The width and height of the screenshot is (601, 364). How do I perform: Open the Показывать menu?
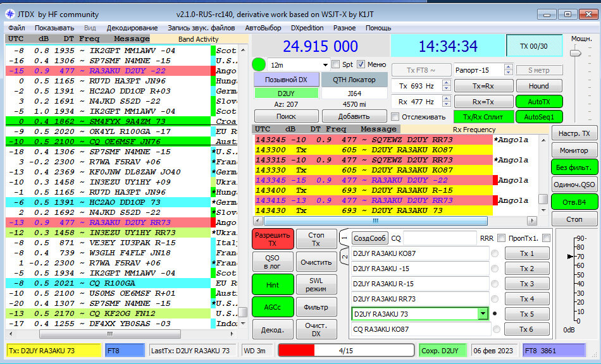coord(54,28)
